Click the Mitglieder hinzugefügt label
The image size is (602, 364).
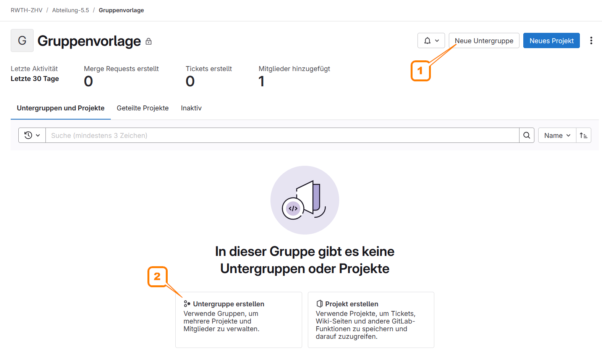pyautogui.click(x=294, y=69)
